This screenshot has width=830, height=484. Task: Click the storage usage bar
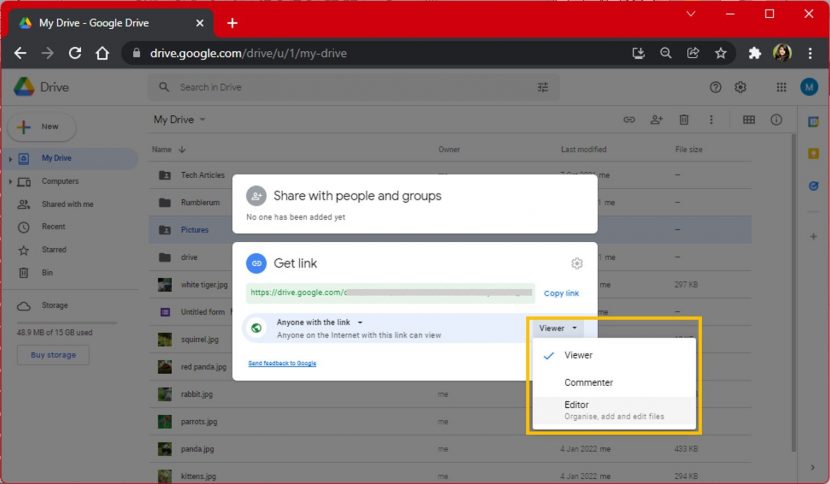point(66,322)
